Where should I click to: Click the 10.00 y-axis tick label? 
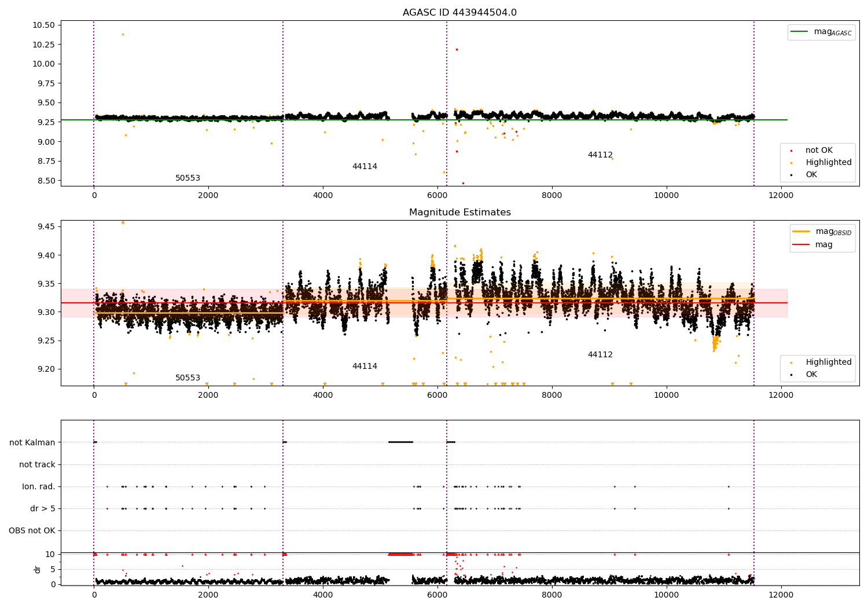point(43,64)
